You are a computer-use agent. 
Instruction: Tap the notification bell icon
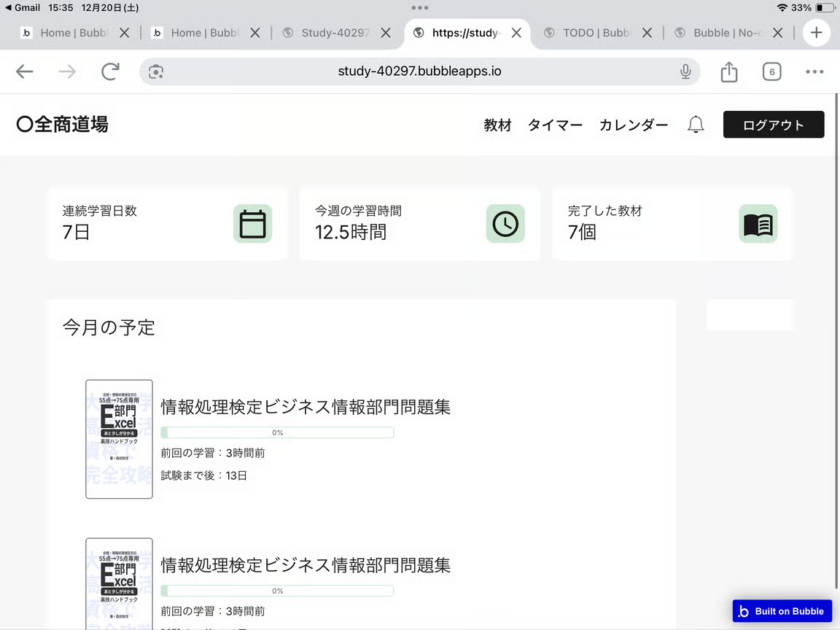696,125
